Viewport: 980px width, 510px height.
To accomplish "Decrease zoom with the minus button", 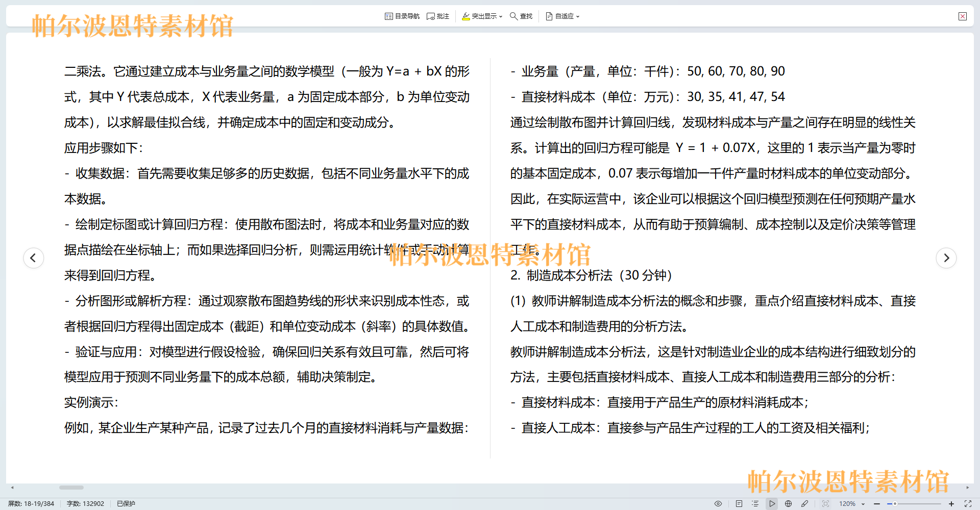I will 877,503.
